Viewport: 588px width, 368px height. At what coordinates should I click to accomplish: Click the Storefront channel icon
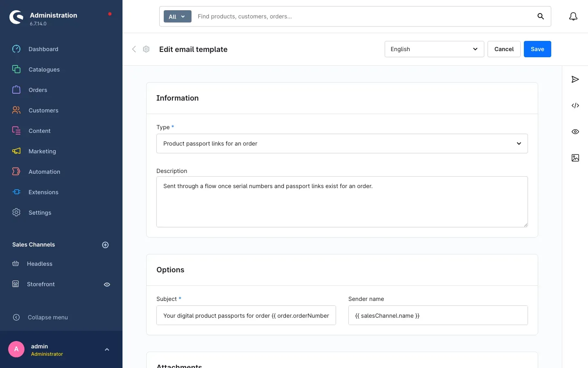[x=16, y=284]
